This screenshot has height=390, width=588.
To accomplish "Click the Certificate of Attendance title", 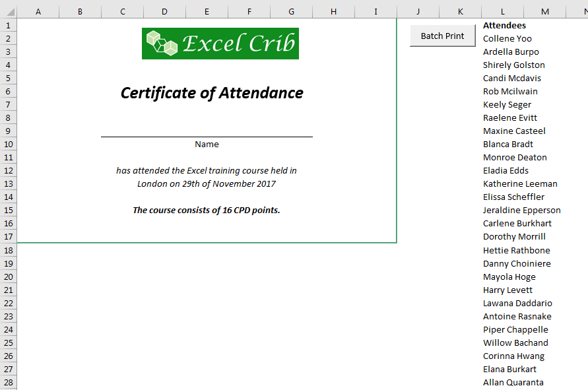I will click(211, 92).
